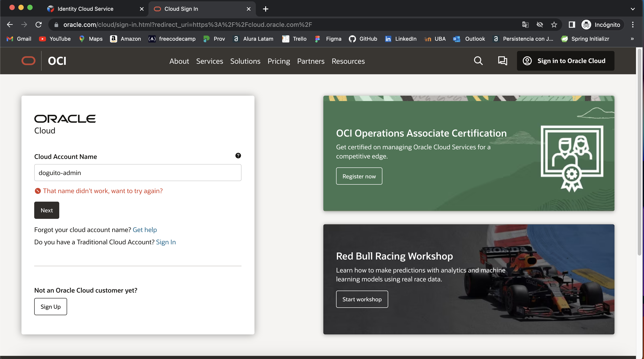The height and width of the screenshot is (359, 644).
Task: Click Start workshop button
Action: click(x=362, y=299)
